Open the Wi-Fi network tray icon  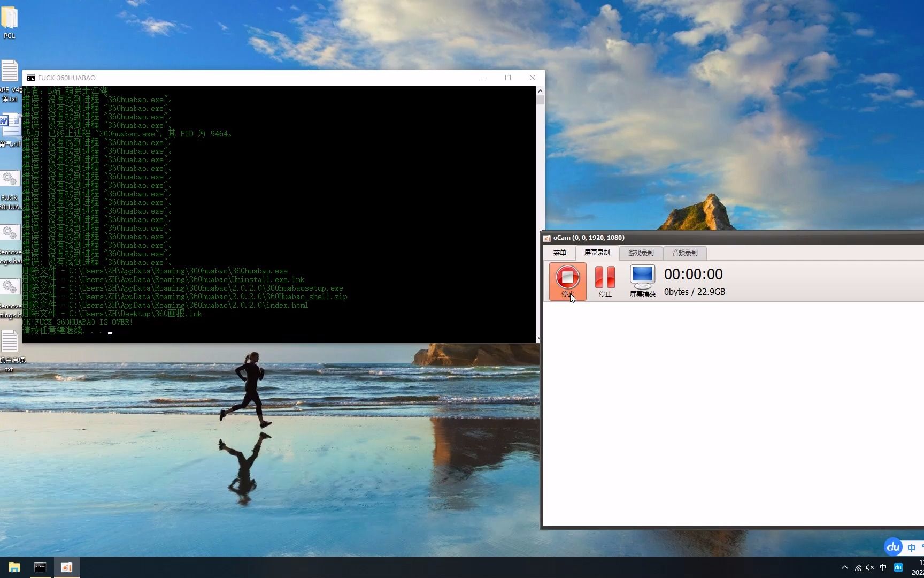858,567
